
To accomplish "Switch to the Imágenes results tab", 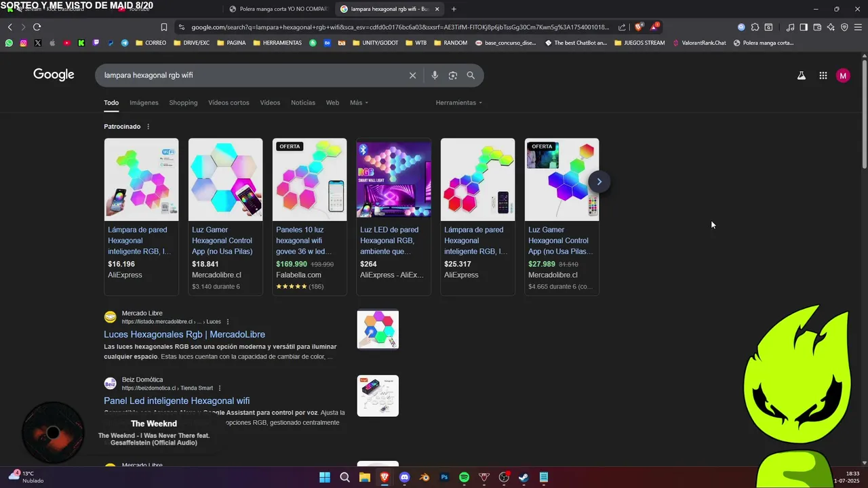I will (x=144, y=103).
